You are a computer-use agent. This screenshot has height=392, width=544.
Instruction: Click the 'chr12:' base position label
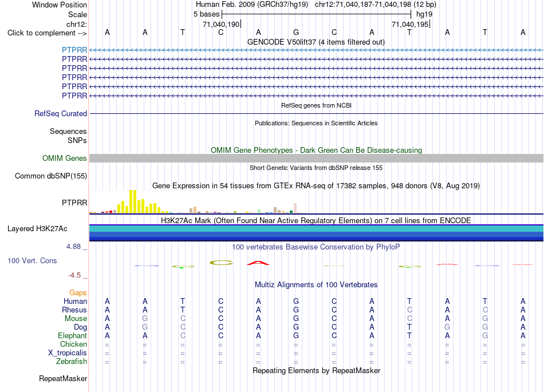pyautogui.click(x=77, y=24)
